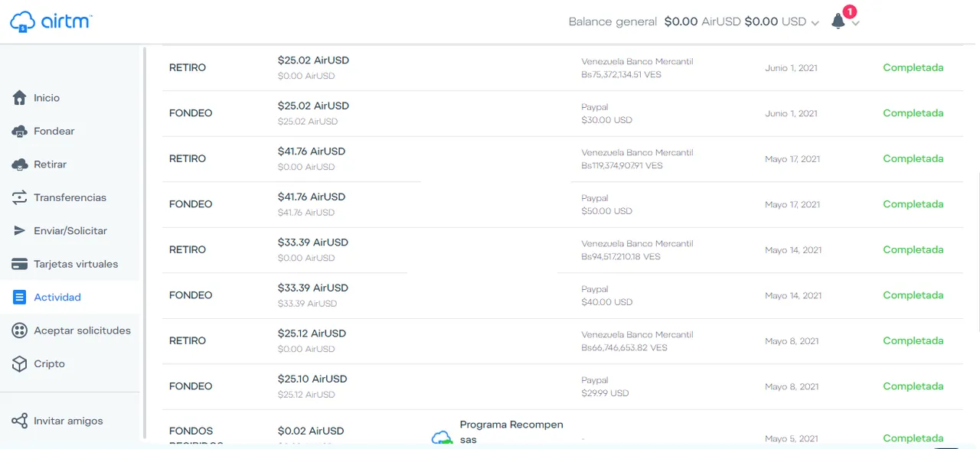Click the Airtm logo

coord(51,21)
